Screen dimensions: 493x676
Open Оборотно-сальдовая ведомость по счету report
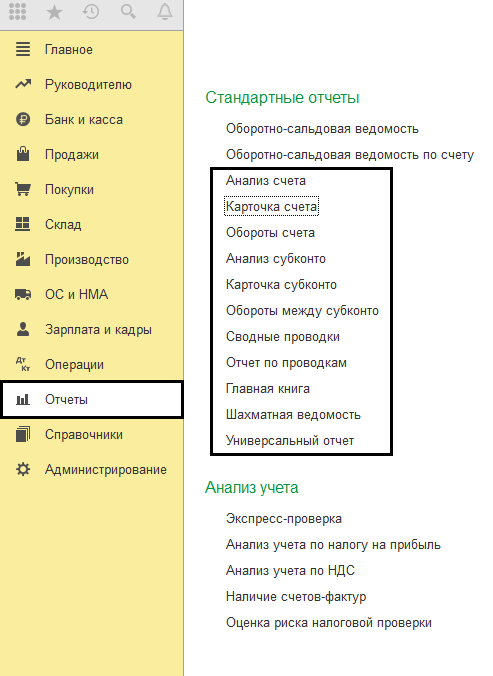coord(350,154)
